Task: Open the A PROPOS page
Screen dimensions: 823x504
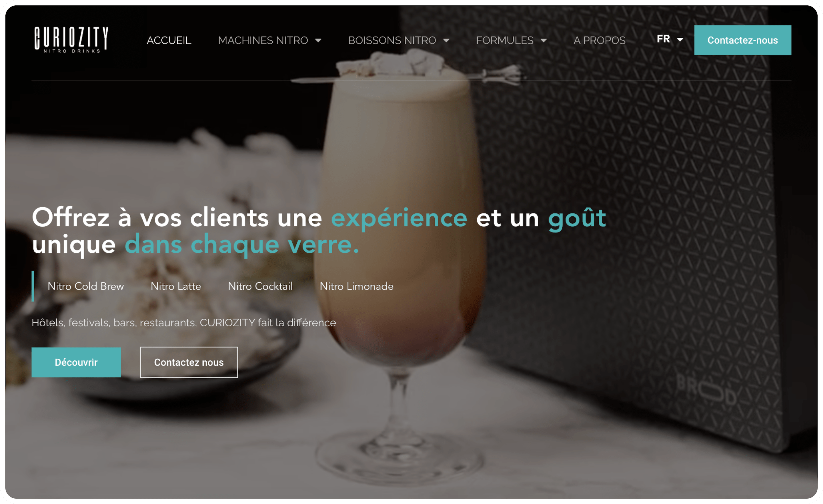Action: tap(599, 40)
